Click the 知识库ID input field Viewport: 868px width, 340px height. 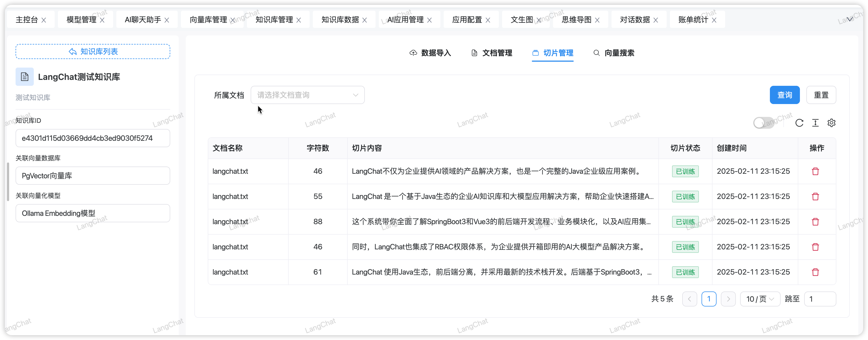click(x=93, y=138)
